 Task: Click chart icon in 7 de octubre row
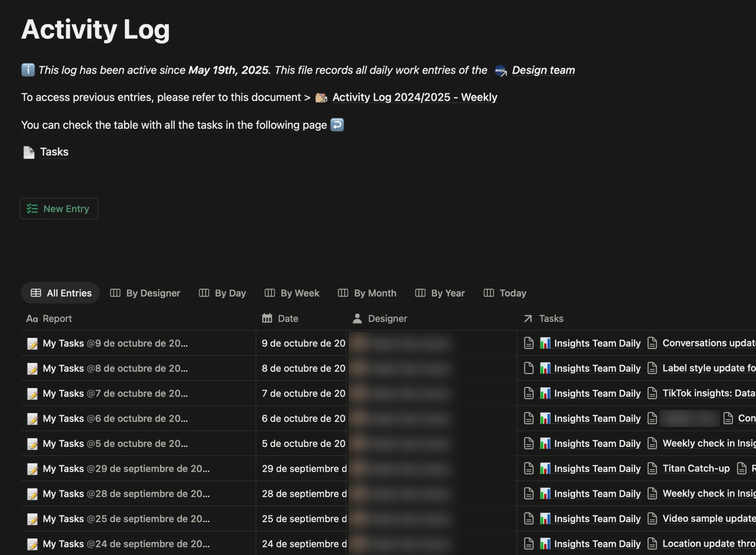pyautogui.click(x=545, y=393)
